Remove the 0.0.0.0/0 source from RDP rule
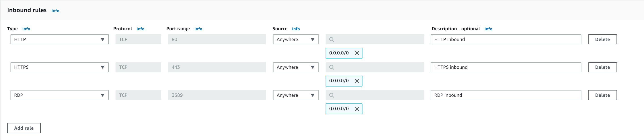This screenshot has height=140, width=644. [x=357, y=109]
